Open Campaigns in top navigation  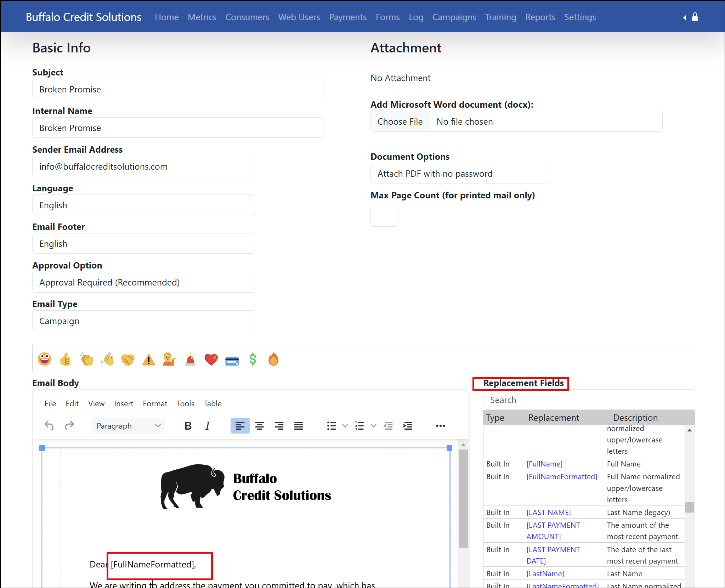coord(454,17)
